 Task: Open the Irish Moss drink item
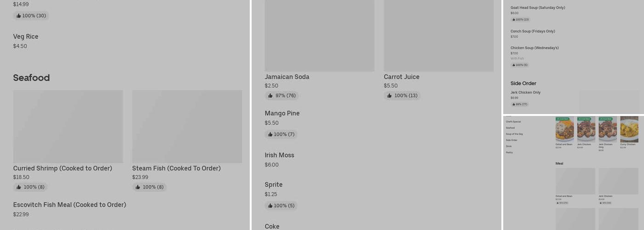[279, 155]
